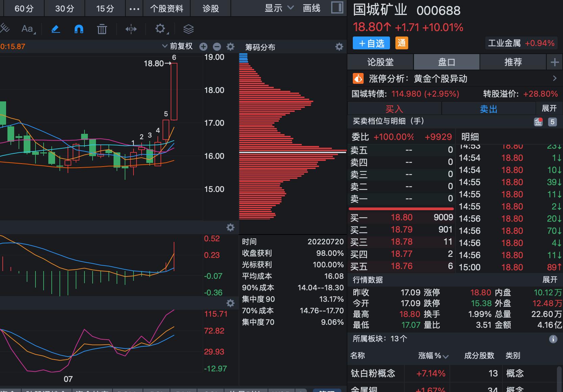Expand the 行情数据 section via 展开
This screenshot has width=563, height=392.
tap(550, 280)
